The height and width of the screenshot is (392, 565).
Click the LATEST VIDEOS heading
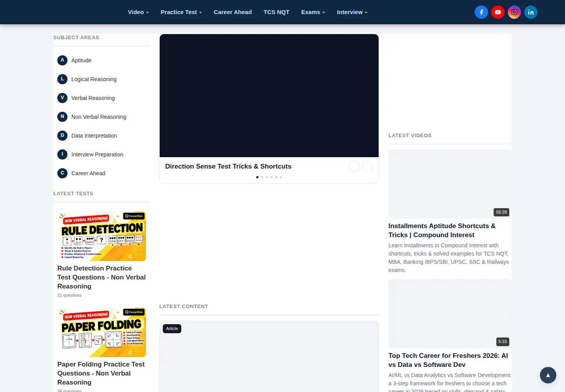(x=410, y=135)
